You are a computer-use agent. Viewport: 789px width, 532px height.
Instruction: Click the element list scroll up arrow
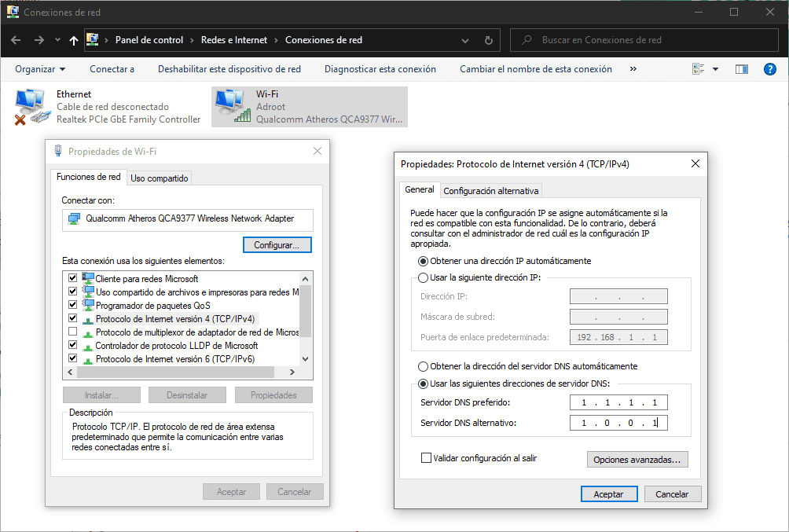tap(305, 279)
